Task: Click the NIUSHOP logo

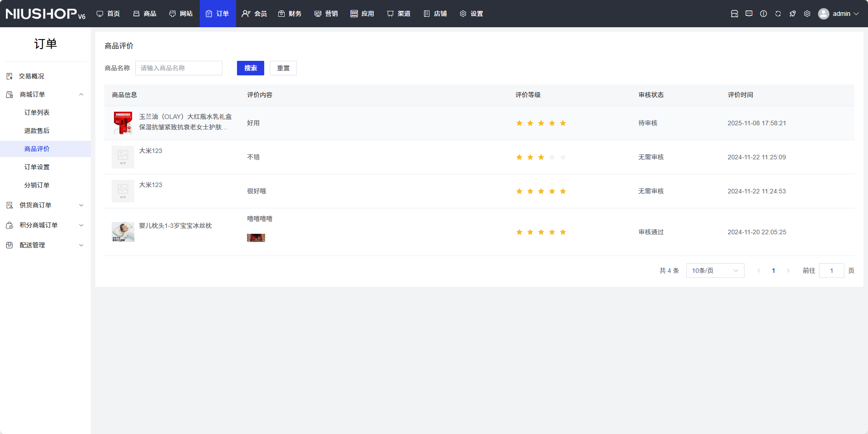Action: point(45,14)
